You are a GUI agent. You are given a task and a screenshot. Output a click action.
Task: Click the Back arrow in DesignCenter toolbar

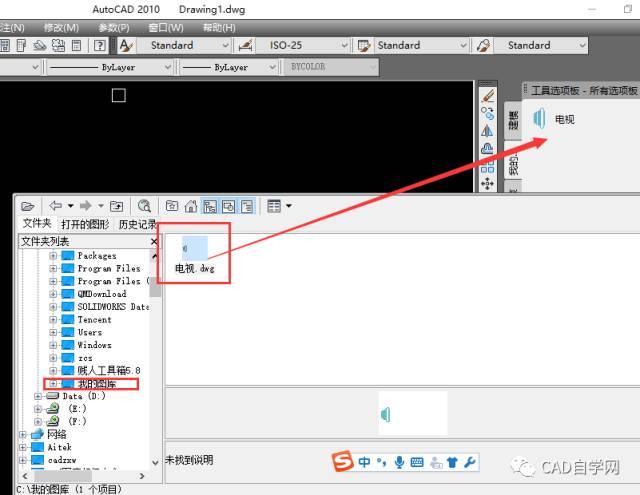[x=55, y=206]
